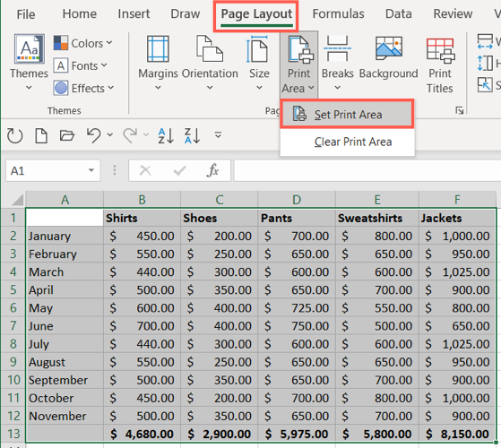The height and width of the screenshot is (448, 501).
Task: Open the folder icon in quick access toolbar
Action: pos(67,135)
